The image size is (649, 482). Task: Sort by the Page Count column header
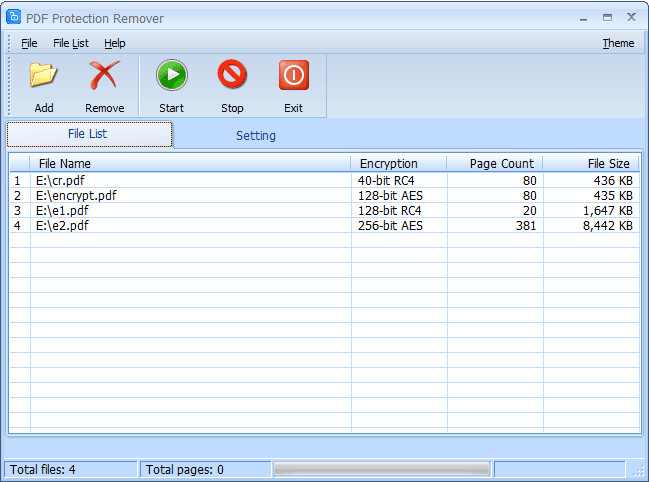[x=495, y=163]
